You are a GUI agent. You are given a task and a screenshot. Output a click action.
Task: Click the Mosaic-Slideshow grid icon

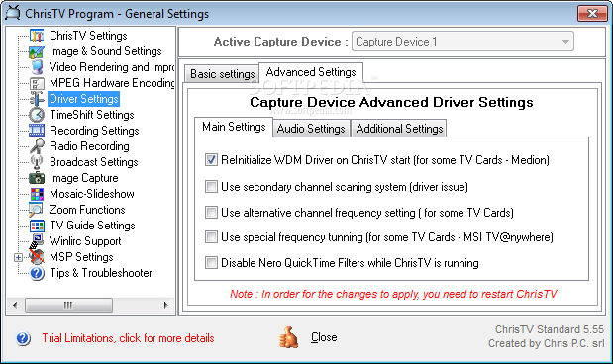click(37, 194)
